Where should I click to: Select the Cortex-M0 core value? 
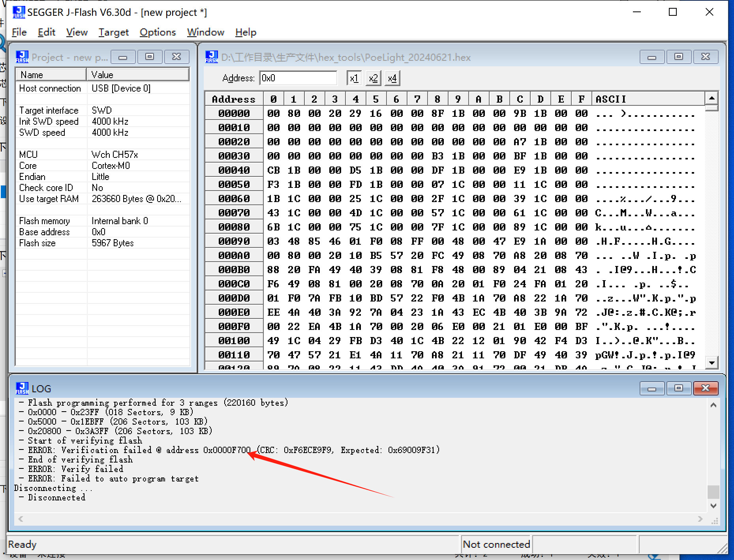click(111, 166)
